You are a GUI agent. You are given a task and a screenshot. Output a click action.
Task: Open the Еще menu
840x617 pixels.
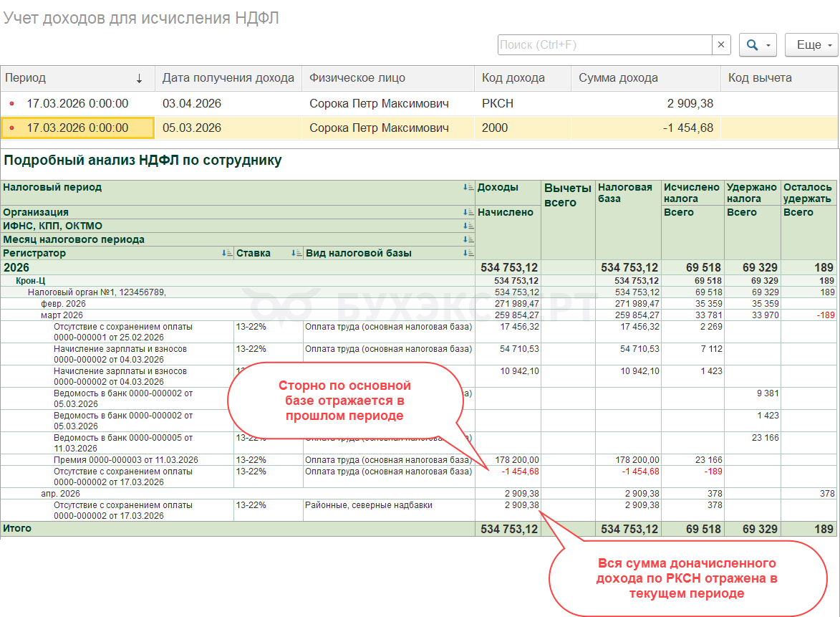(811, 44)
